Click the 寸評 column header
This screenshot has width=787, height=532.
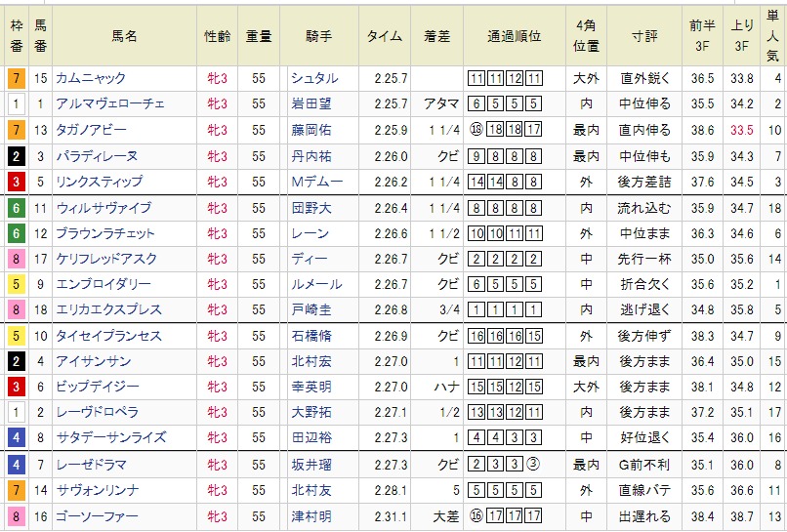pyautogui.click(x=644, y=36)
